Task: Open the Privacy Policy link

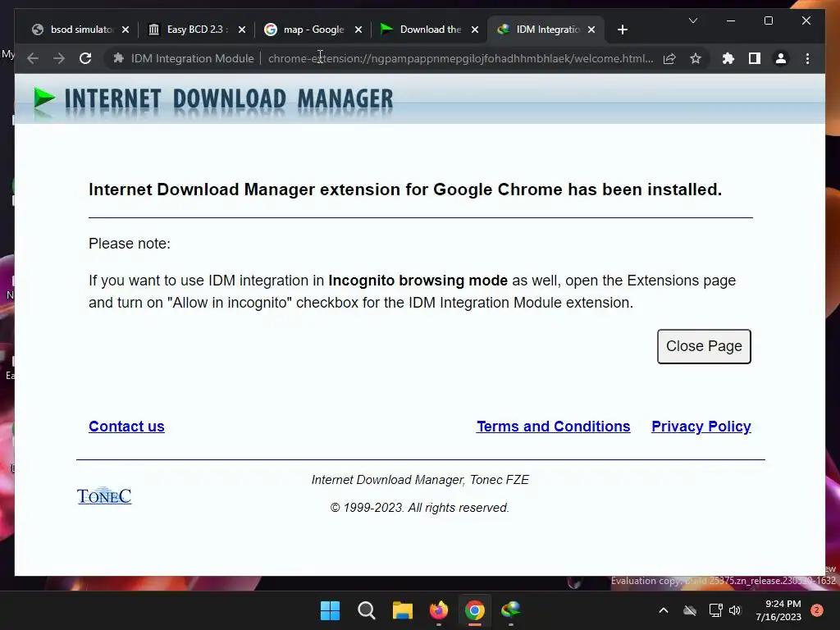Action: pyautogui.click(x=701, y=427)
